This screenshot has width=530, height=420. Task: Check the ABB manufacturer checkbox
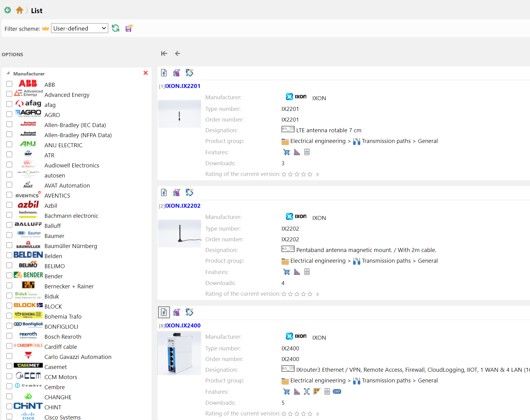tap(9, 84)
